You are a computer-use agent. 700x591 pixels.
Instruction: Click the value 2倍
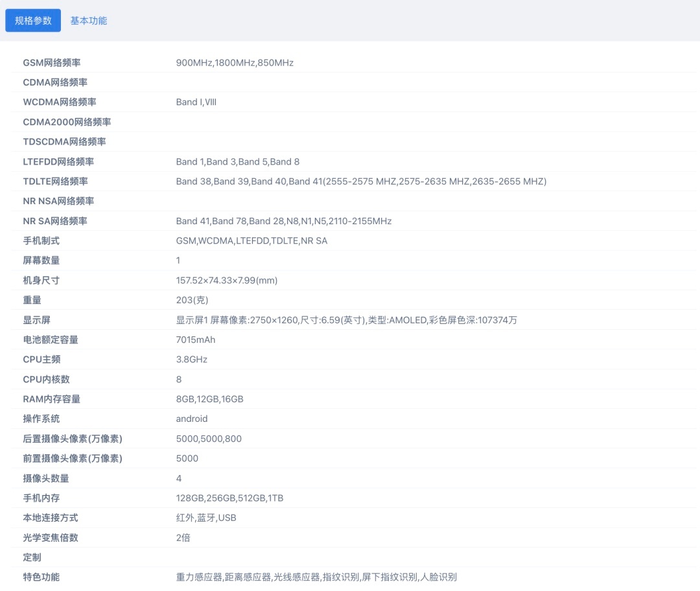click(183, 537)
